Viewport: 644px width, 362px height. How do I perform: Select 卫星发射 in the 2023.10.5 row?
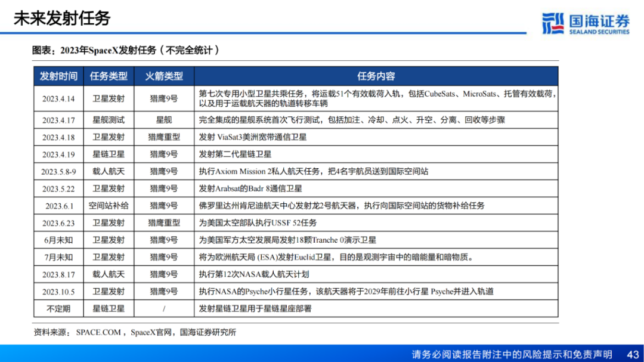pos(109,292)
